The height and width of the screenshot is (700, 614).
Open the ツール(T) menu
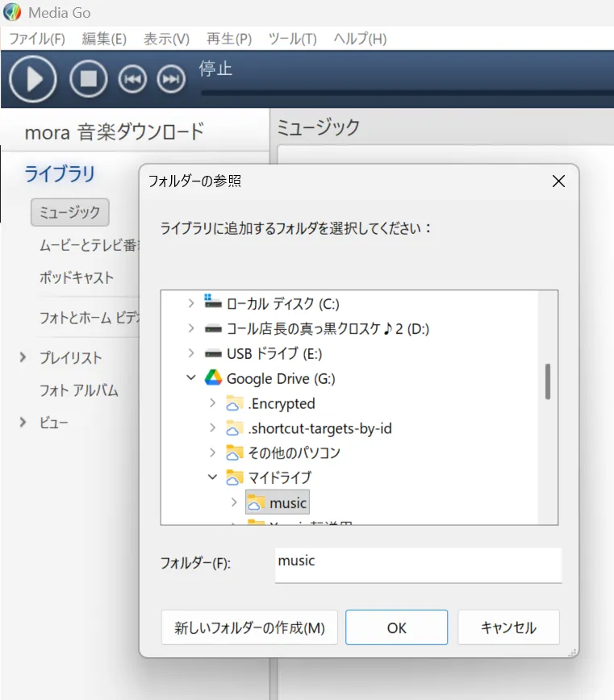292,39
